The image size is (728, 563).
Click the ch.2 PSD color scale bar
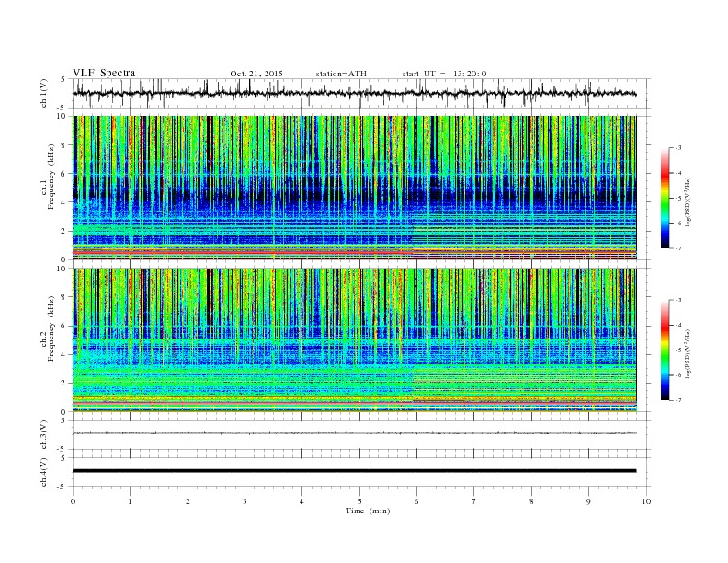[x=665, y=350]
